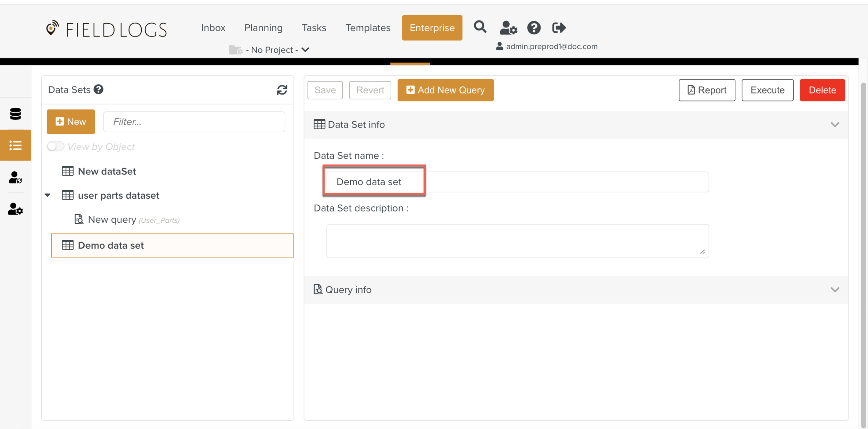The image size is (868, 429).
Task: Toggle View by Object switch
Action: 56,146
